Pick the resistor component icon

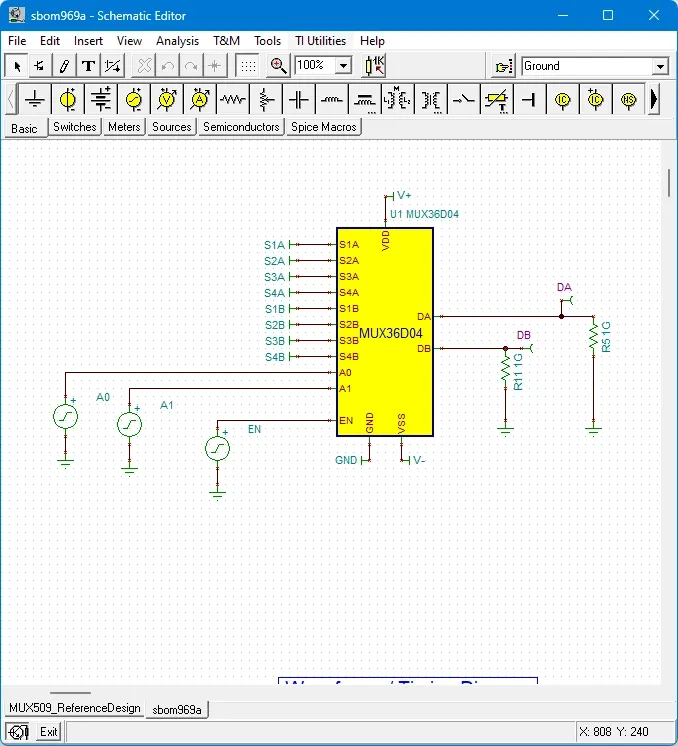233,99
